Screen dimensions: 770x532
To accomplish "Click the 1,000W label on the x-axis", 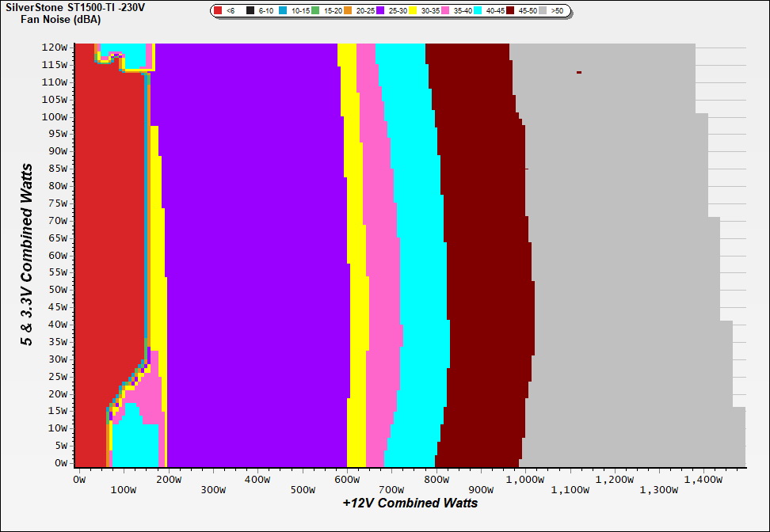I will [526, 479].
